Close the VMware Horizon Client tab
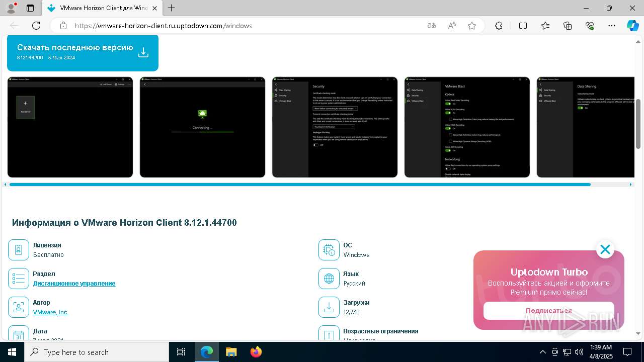644x362 pixels. 155,8
